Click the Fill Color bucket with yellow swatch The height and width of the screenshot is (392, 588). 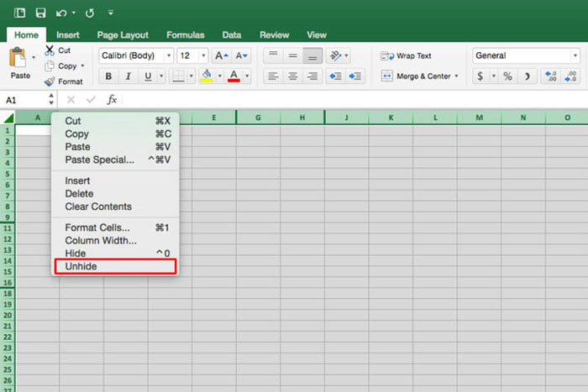[x=207, y=76]
